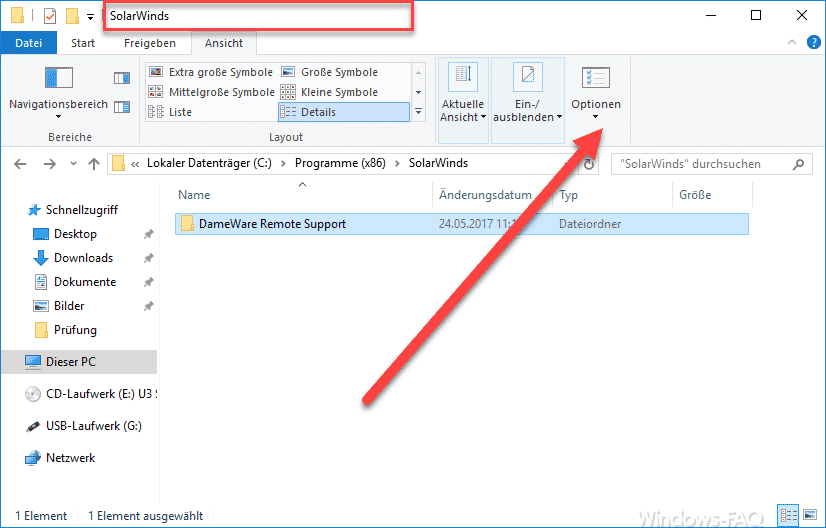The height and width of the screenshot is (528, 826).
Task: Expand the breadcrumb chevron after Programme (x86)
Action: pos(398,163)
